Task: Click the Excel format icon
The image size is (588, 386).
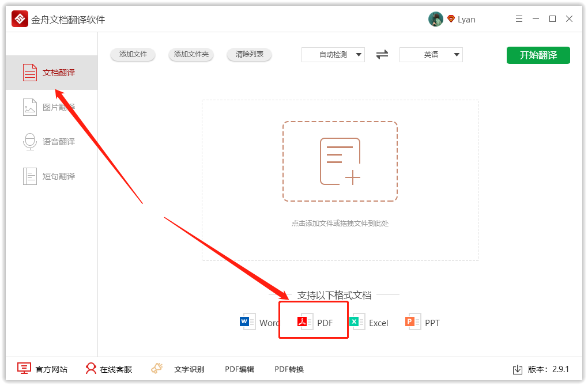Action: click(x=357, y=321)
